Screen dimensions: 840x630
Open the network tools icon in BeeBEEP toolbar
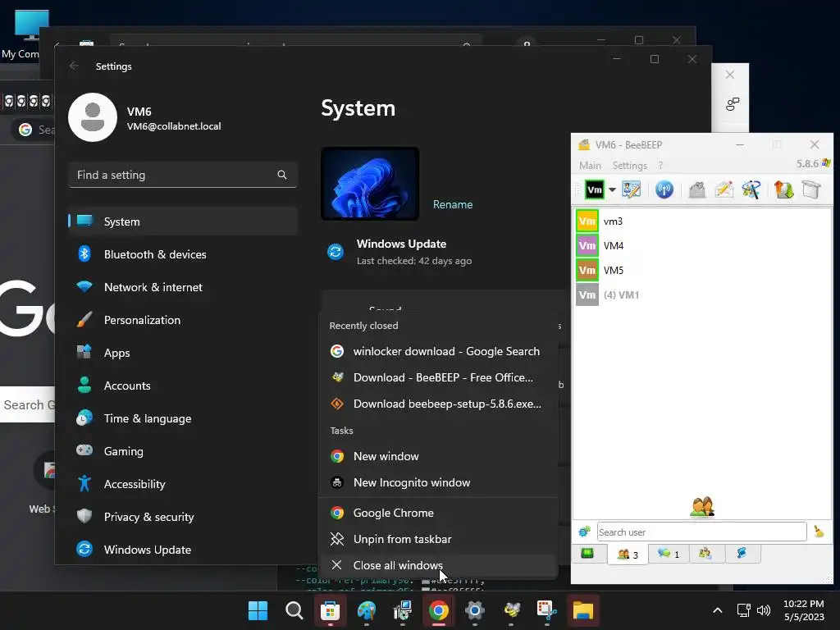pos(751,189)
